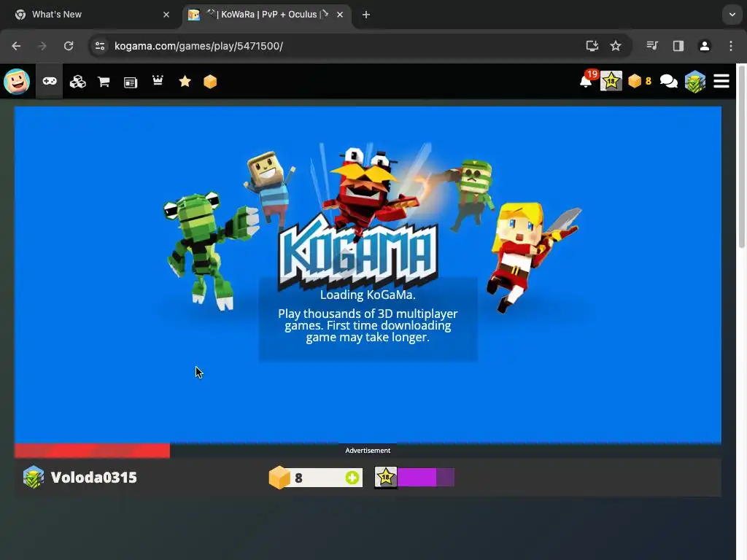Open profile avatar icon in top navbar
747x560 pixels.
(x=695, y=82)
